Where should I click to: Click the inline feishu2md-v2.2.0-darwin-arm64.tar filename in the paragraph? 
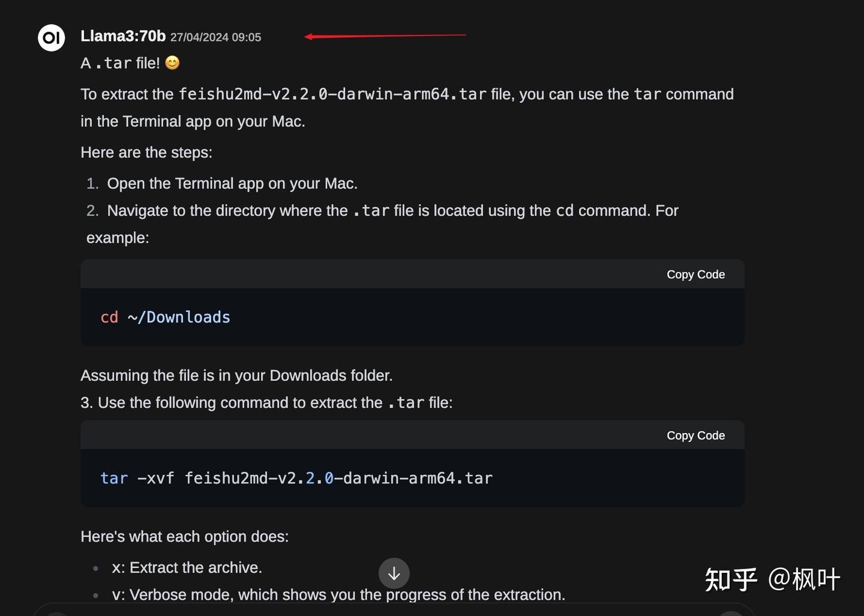(x=332, y=95)
